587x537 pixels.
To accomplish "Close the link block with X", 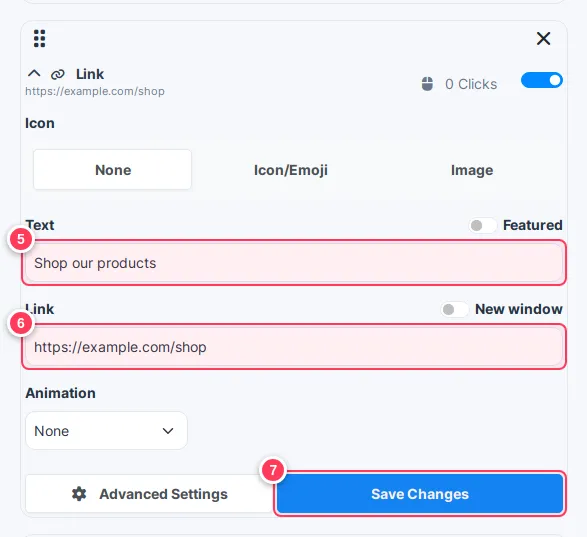I will 543,38.
